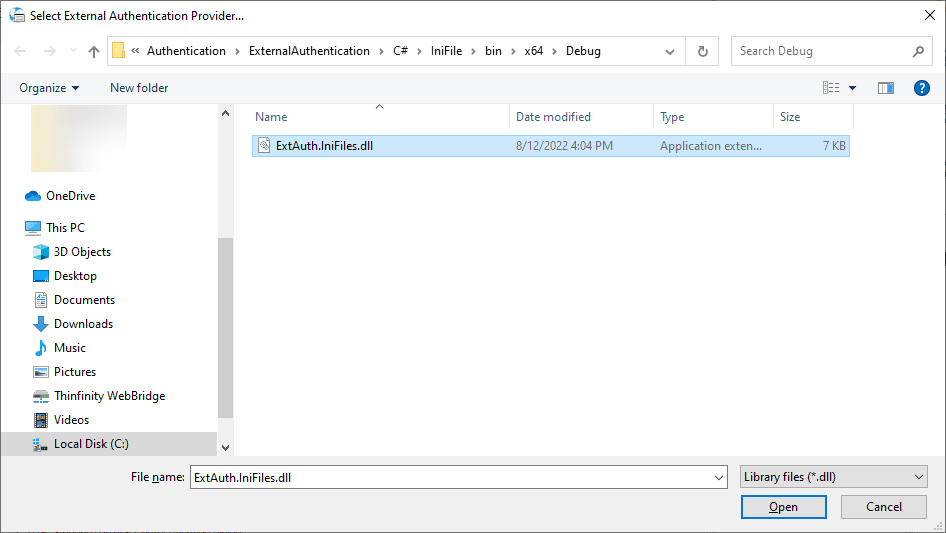Go forward using the arrow button

(x=49, y=51)
